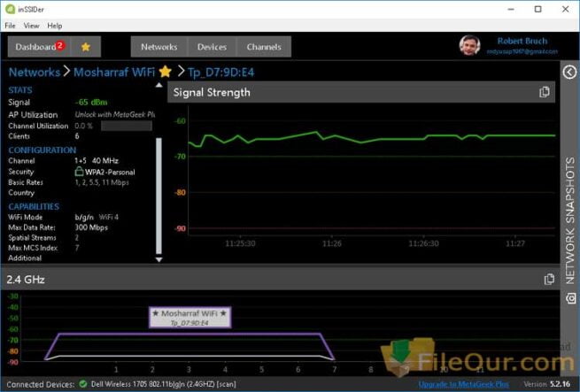Open the starred favorites tab
The width and height of the screenshot is (580, 392).
pyautogui.click(x=86, y=47)
